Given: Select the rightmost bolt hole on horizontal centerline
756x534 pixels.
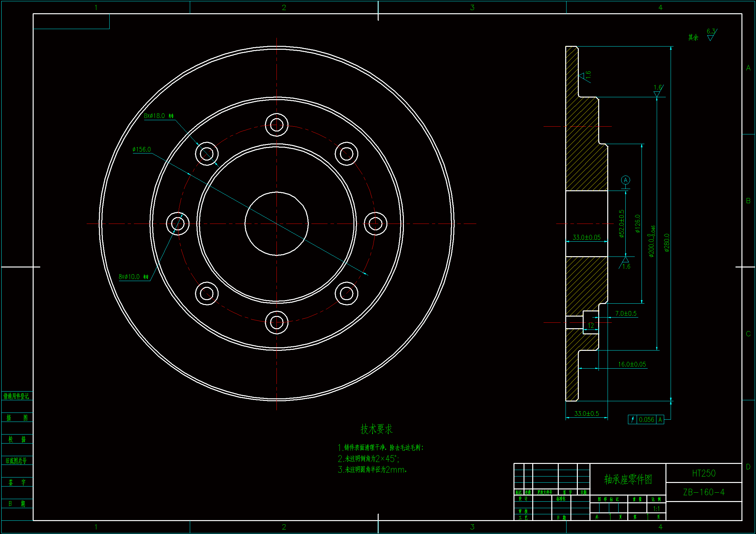Looking at the screenshot, I should (x=375, y=224).
